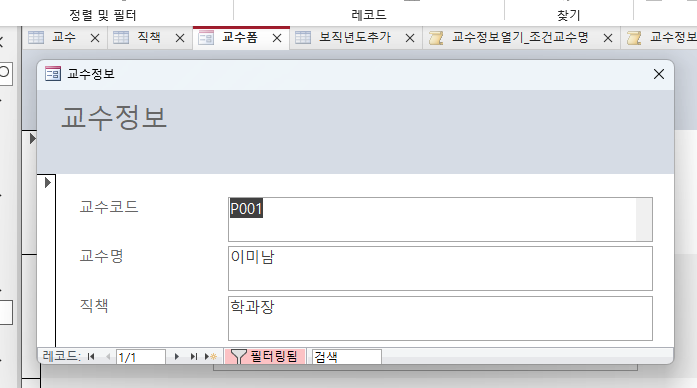Close the 교수폼 tab
The width and height of the screenshot is (697, 388).
tap(277, 38)
